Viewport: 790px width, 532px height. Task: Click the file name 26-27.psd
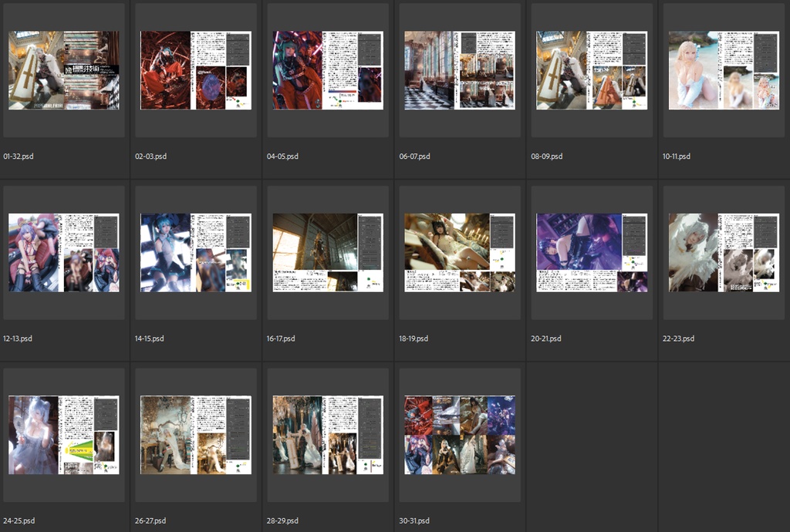tap(150, 520)
